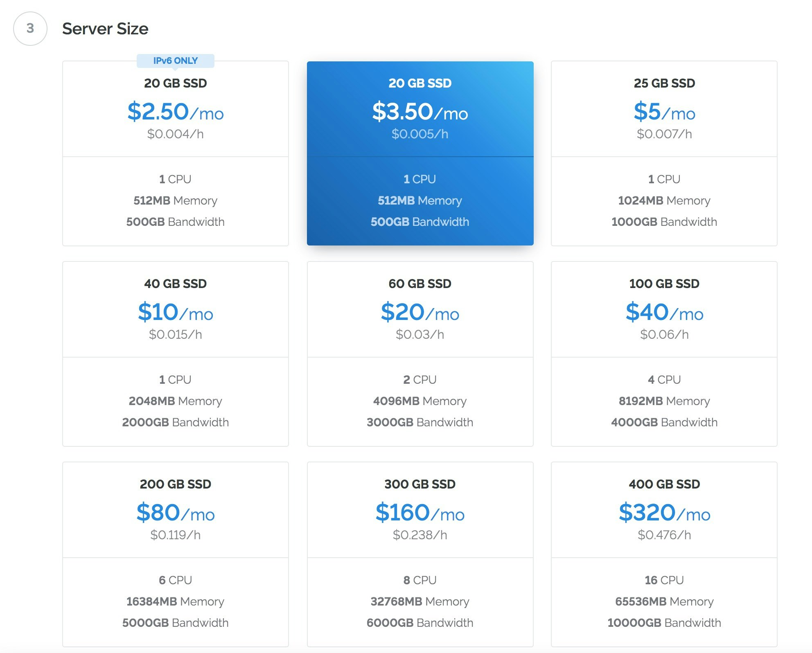The image size is (812, 653).
Task: Click 6000GB Bandwidth in the $160 plan
Action: [x=420, y=623]
